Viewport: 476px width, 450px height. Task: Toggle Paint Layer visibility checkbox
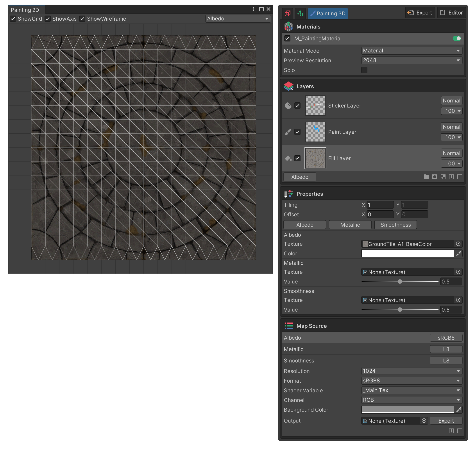(x=297, y=132)
